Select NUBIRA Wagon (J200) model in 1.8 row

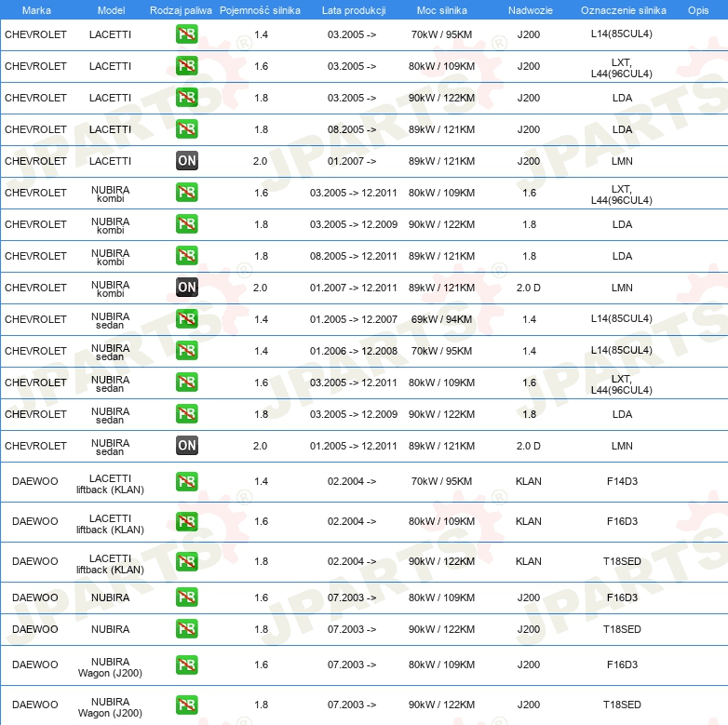pyautogui.click(x=110, y=707)
